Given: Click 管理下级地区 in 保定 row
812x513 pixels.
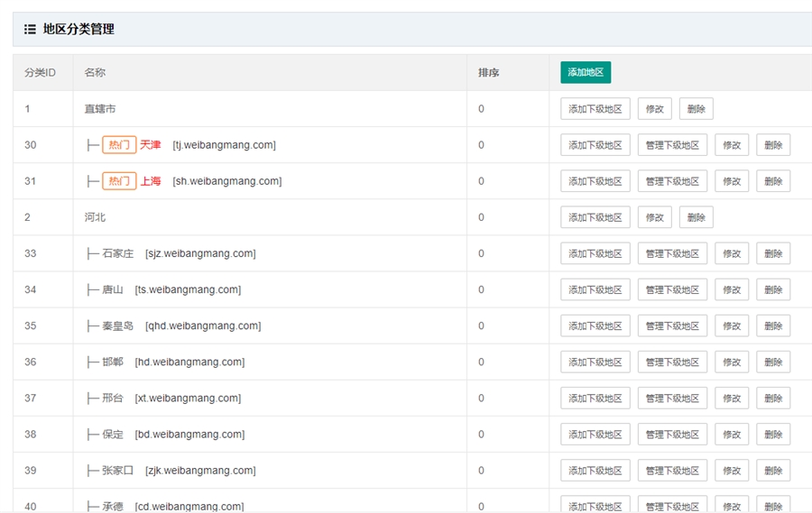Looking at the screenshot, I should 672,434.
